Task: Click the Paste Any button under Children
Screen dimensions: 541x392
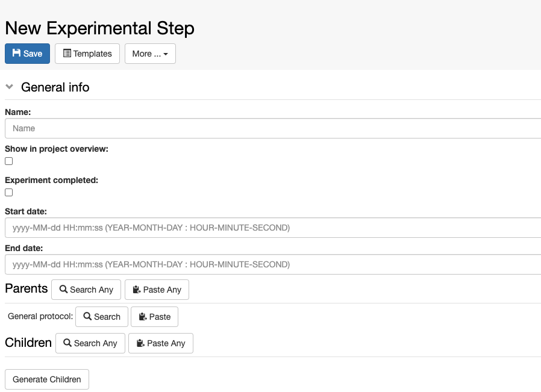Action: click(161, 343)
